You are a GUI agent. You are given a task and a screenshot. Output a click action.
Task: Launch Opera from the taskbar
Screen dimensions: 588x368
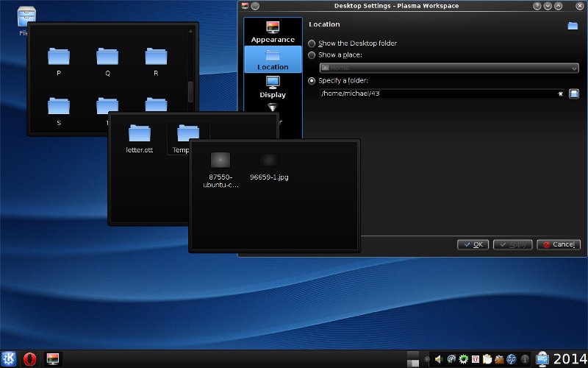(30, 358)
